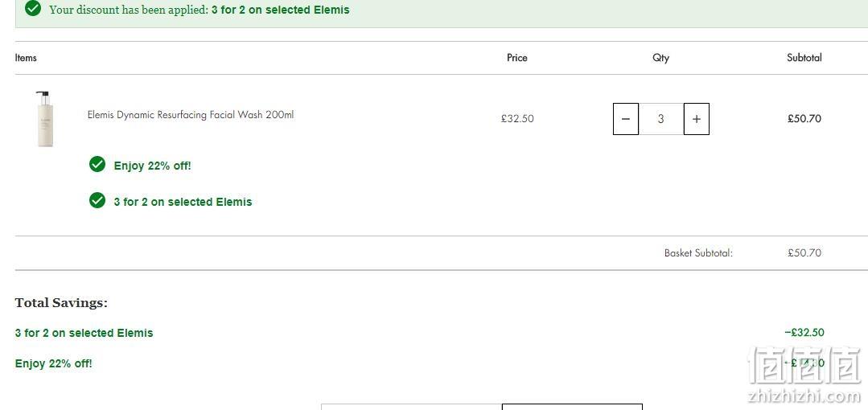
Task: Click the Qty column header
Action: 660,58
